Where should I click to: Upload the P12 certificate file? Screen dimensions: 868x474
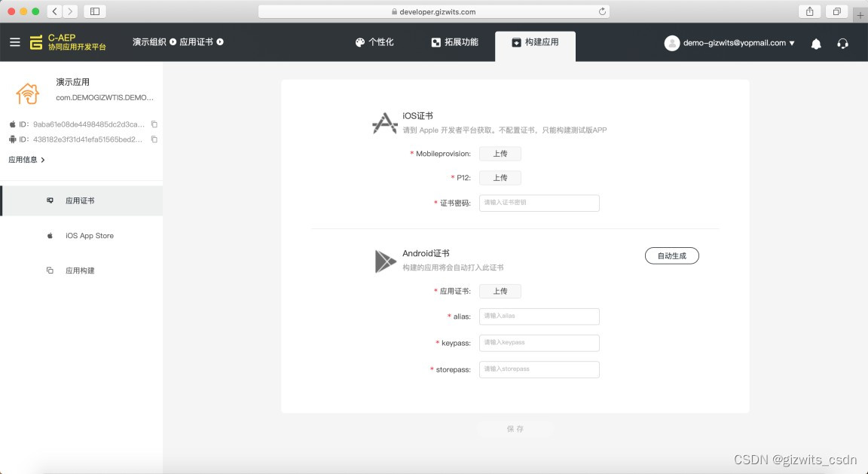(x=500, y=178)
